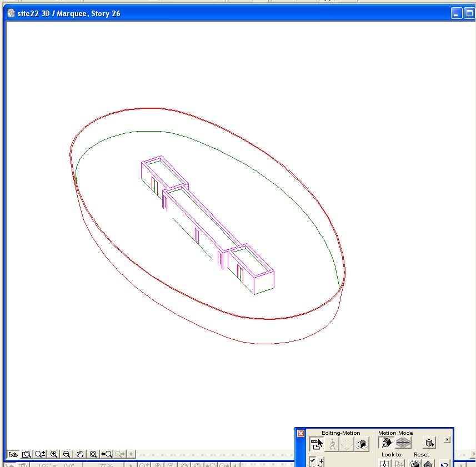Select the camera motion house icon

point(387,443)
